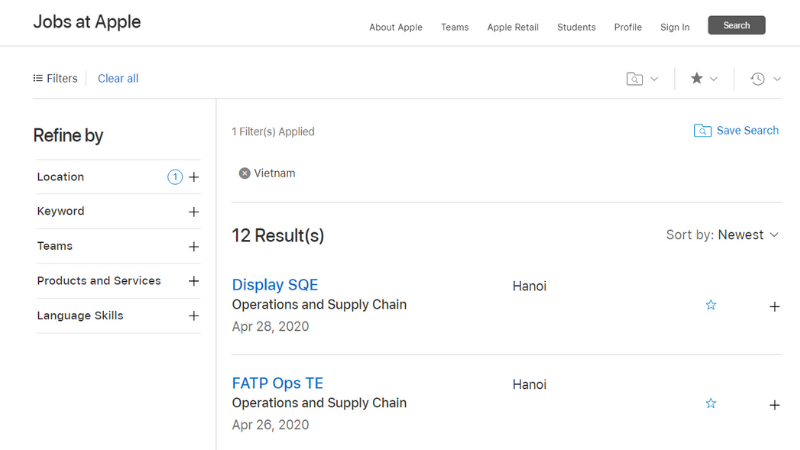800x450 pixels.
Task: Expand the Teams filter section
Action: [x=194, y=247]
